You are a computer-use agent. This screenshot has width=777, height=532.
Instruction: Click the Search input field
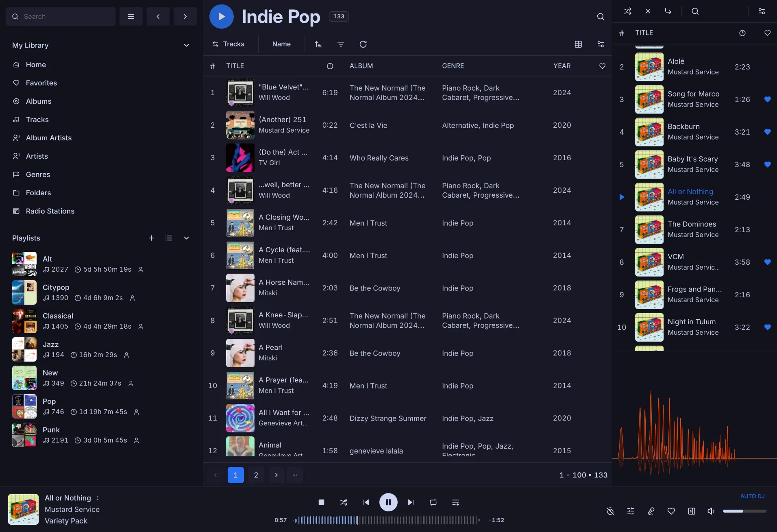point(61,17)
